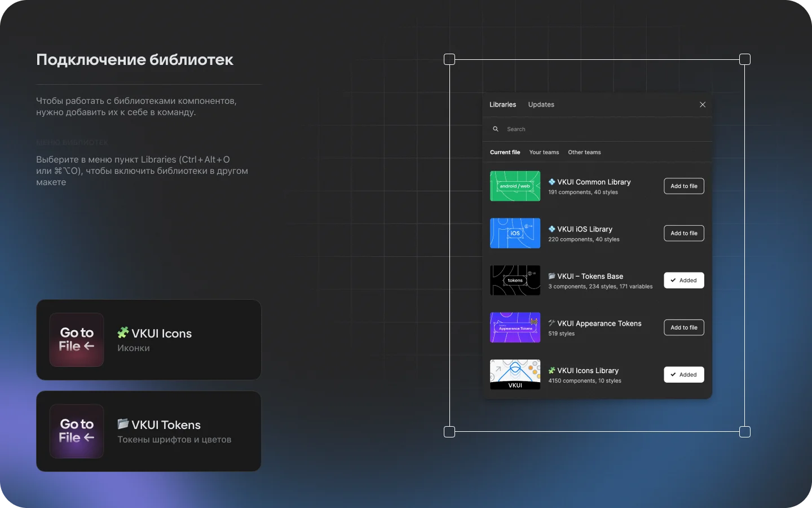Click the folder icon beside VKUI – Tokens Base
The image size is (812, 508).
tap(552, 276)
